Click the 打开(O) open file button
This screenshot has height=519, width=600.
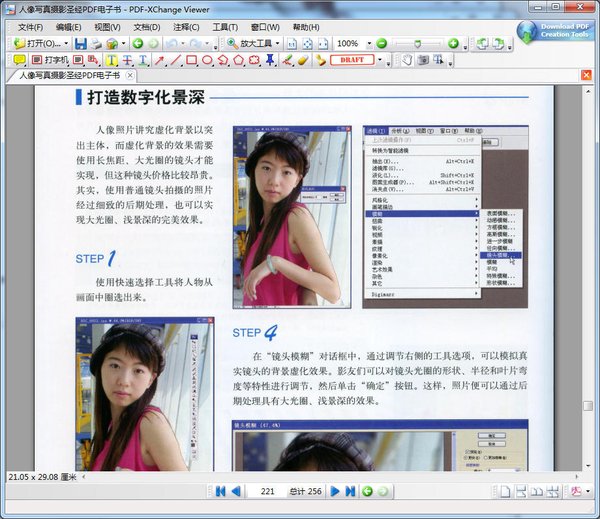click(37, 44)
